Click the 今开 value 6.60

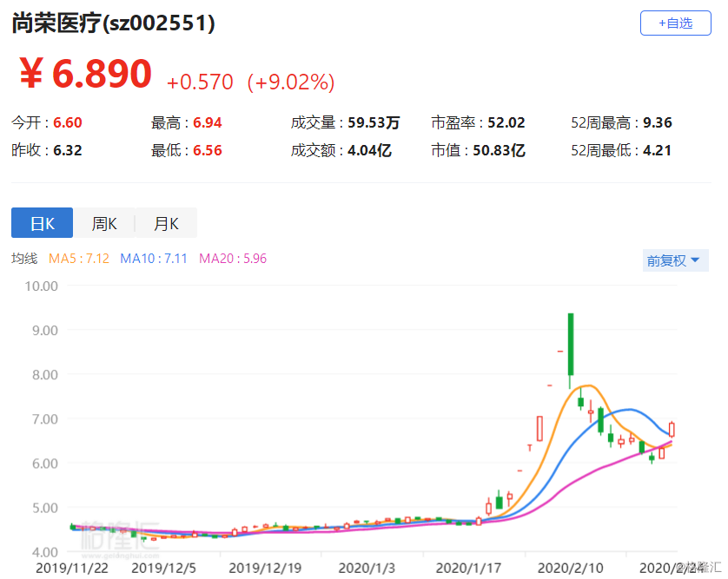67,122
